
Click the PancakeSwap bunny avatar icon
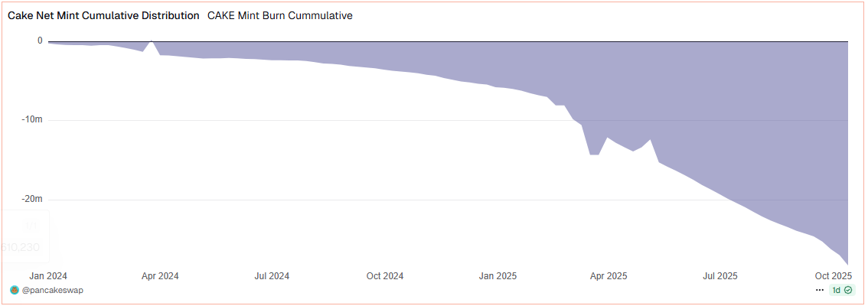click(x=15, y=291)
